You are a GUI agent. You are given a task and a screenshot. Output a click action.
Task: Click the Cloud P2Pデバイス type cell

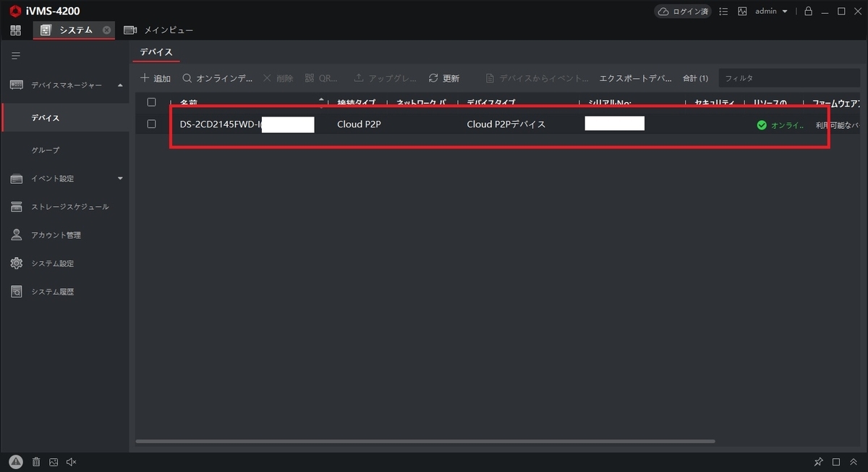coord(506,124)
